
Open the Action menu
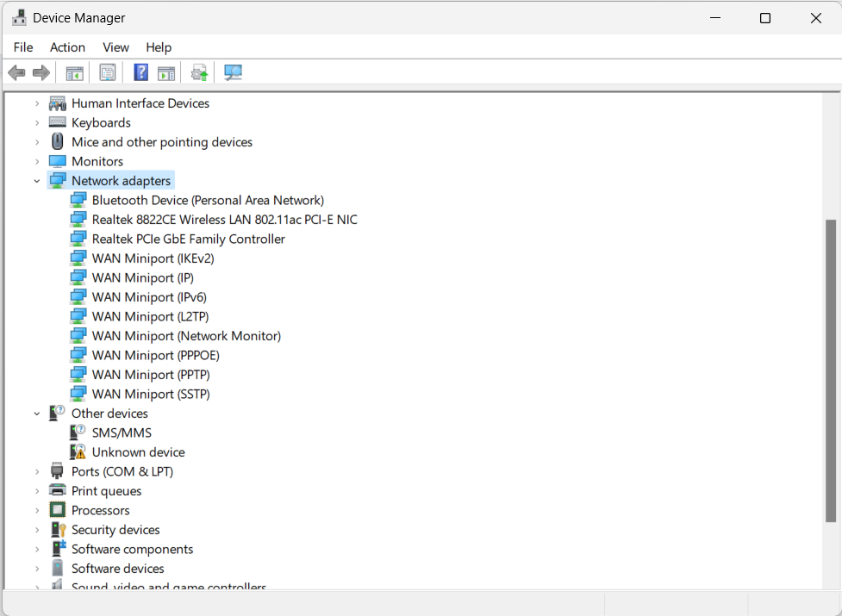pos(67,47)
